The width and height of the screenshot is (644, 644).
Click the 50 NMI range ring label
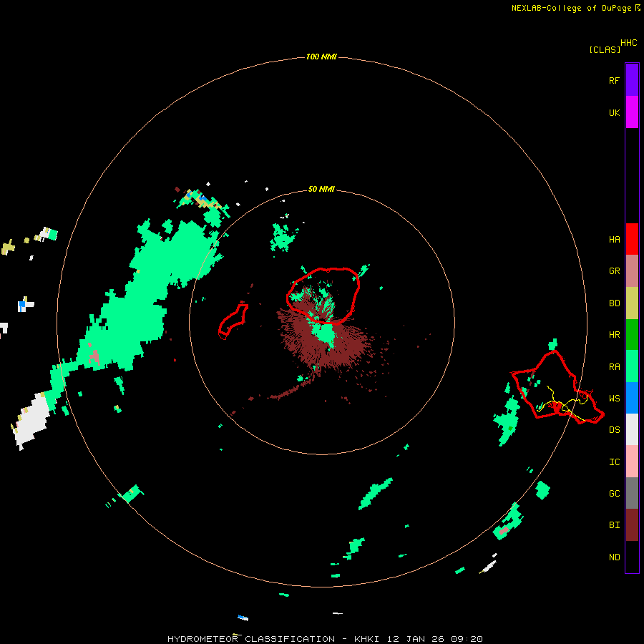321,189
